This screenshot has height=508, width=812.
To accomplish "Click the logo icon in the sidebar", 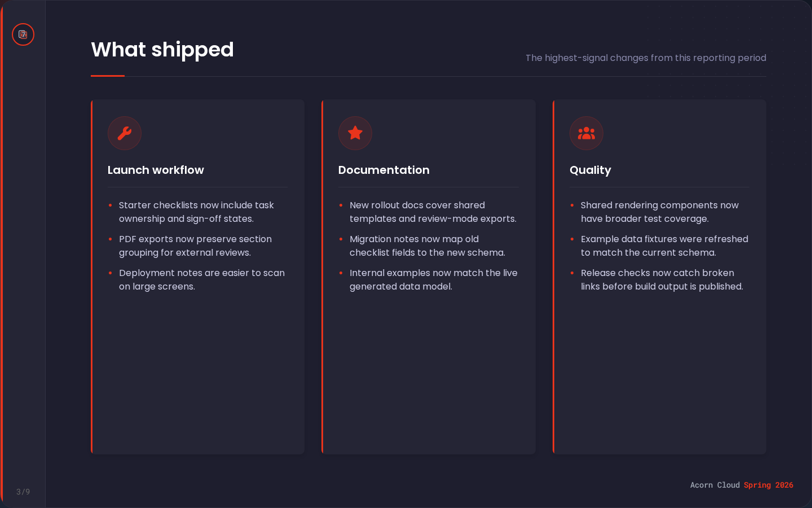I will (x=23, y=34).
